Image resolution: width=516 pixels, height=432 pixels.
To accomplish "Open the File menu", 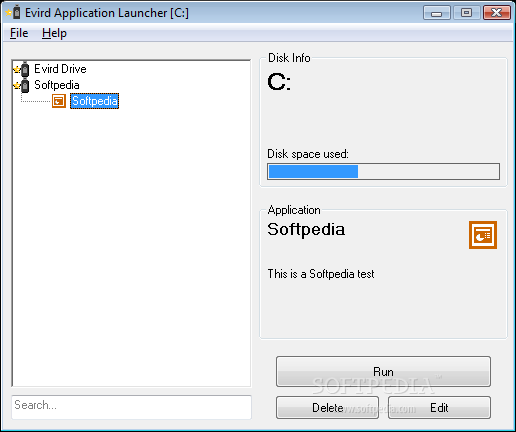I will coord(19,33).
